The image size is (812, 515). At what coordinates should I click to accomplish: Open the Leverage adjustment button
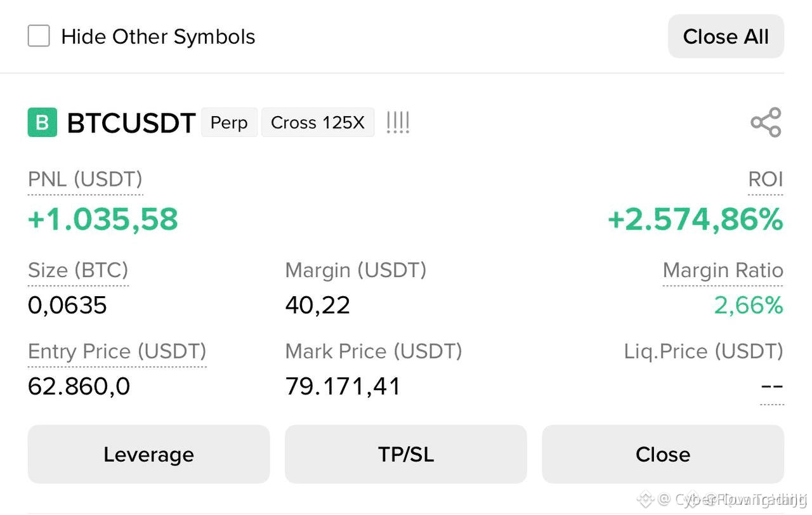(x=148, y=454)
